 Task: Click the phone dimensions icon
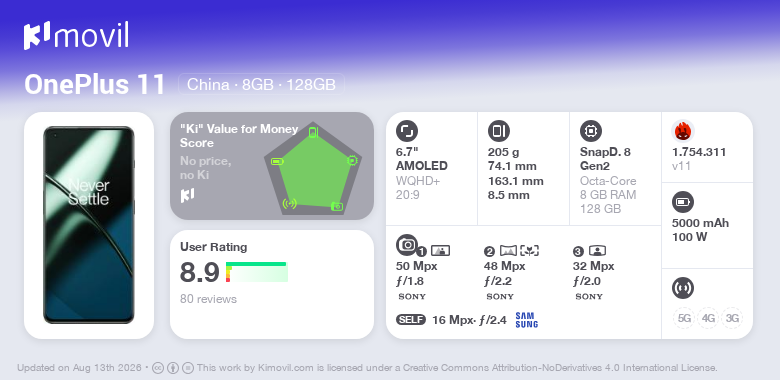click(x=499, y=131)
